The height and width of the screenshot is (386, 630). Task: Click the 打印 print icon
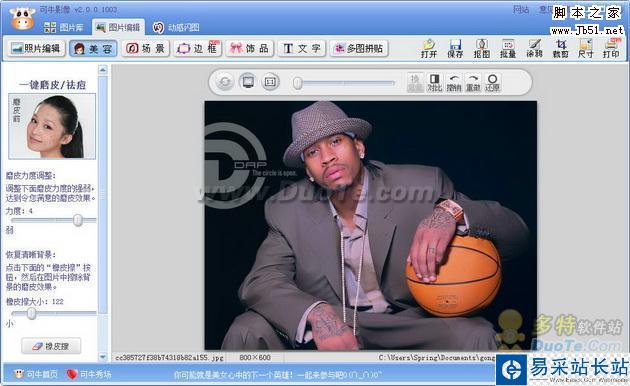pos(611,48)
